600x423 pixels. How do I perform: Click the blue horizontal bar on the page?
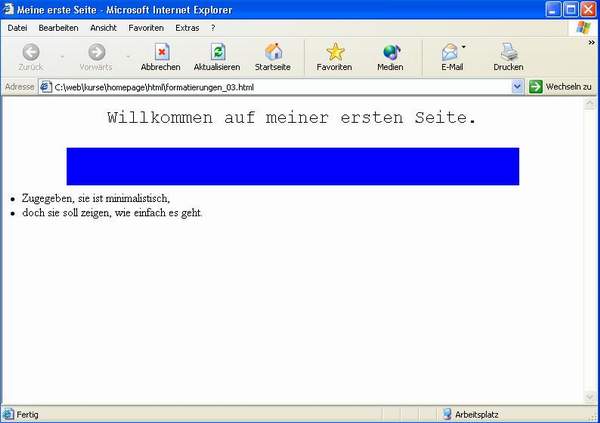point(293,166)
